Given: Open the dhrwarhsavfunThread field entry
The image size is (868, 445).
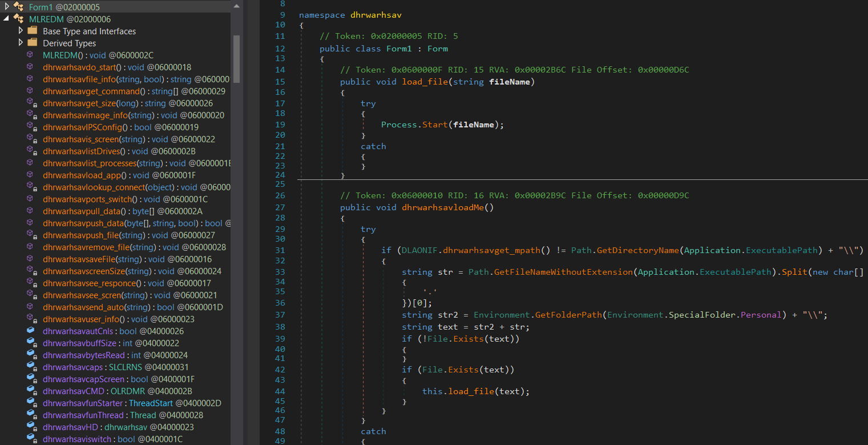Looking at the screenshot, I should (83, 415).
